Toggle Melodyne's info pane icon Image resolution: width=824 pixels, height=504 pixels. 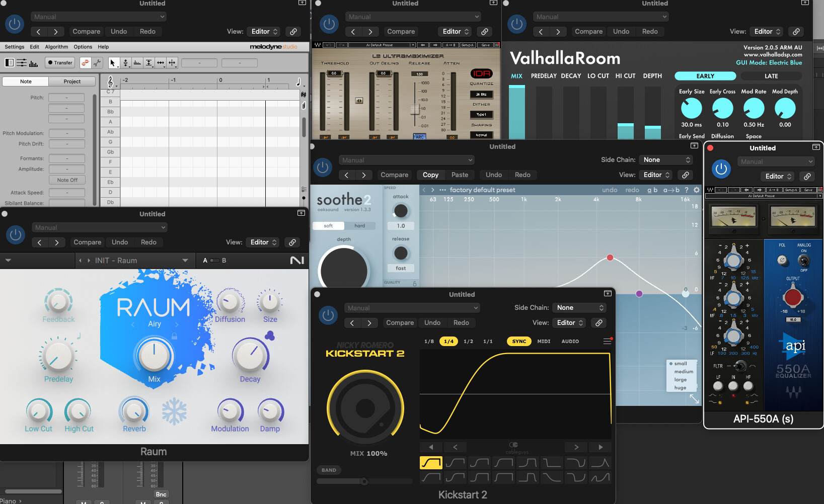(10, 63)
